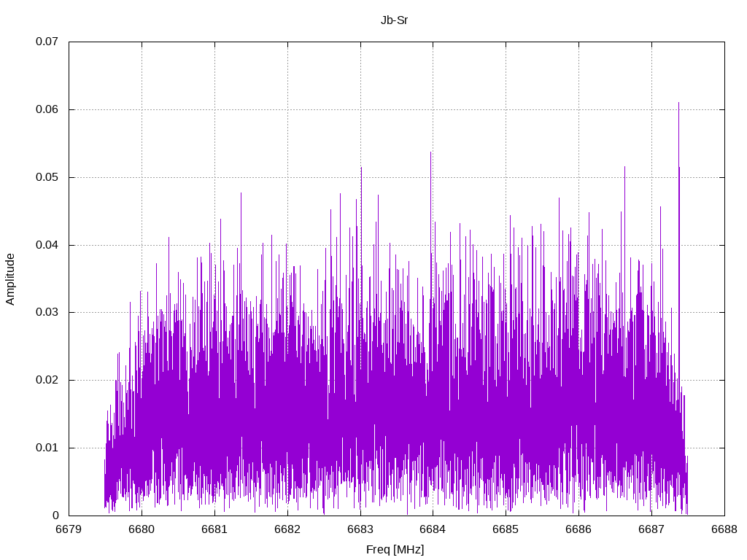This screenshot has width=747, height=560.
Task: Click the y-axis tick label 0.04
Action: [x=47, y=245]
